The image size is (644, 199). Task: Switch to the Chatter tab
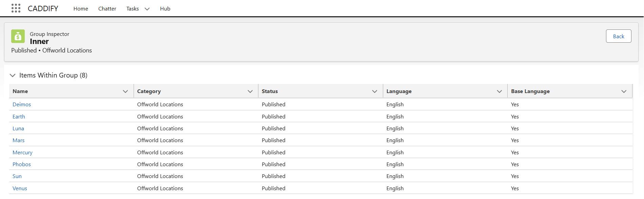pyautogui.click(x=107, y=9)
